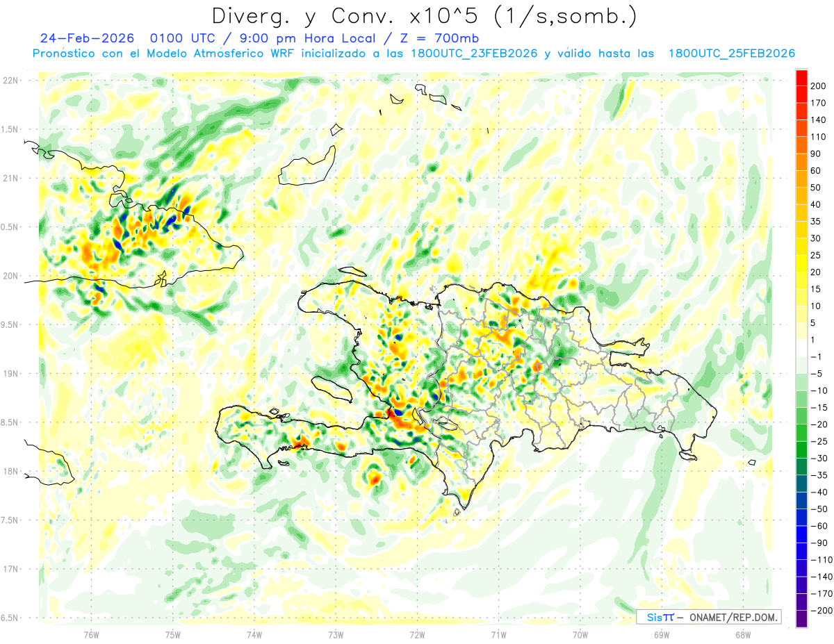
Task: Click the '-5' value on the color scale
Action: 818,374
